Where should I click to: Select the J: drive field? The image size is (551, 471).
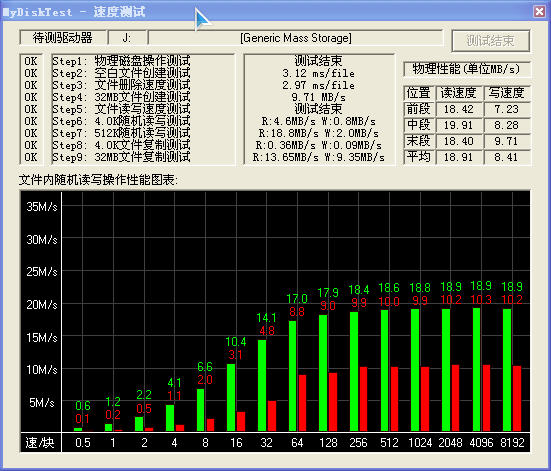tap(127, 38)
